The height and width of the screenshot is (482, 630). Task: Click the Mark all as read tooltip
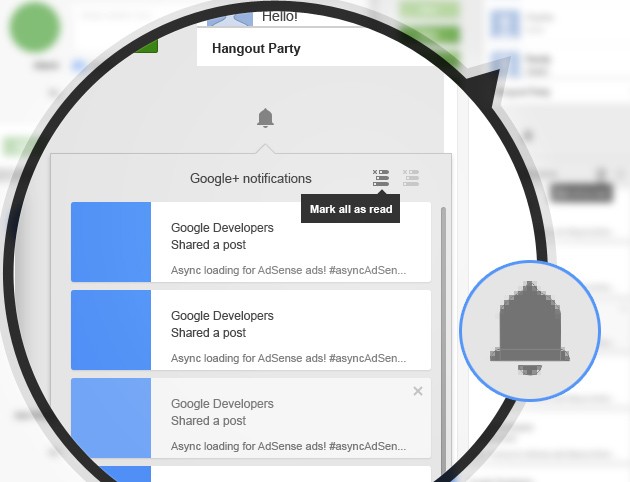[x=350, y=209]
